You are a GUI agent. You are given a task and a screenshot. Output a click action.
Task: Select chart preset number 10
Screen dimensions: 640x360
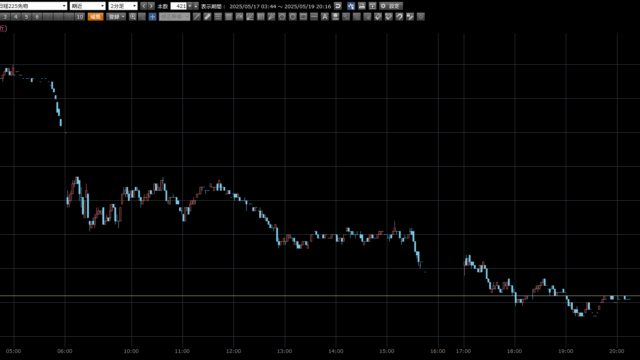coord(80,17)
